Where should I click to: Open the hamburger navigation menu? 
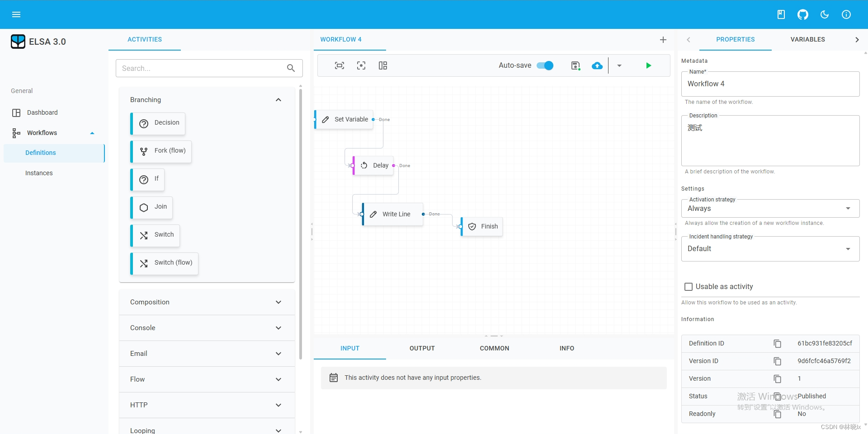tap(16, 14)
